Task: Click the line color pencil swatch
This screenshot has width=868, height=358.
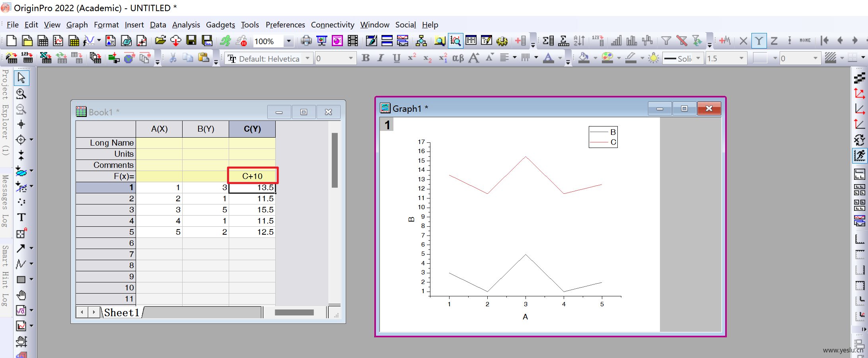Action: (x=631, y=58)
